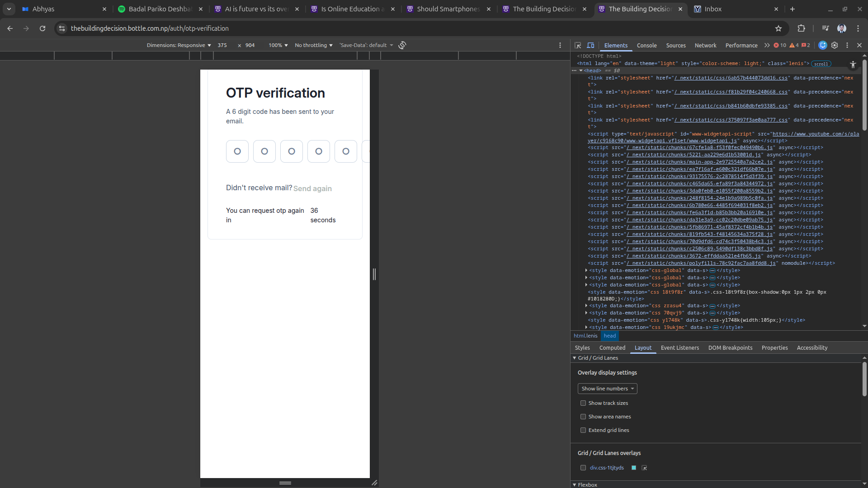Viewport: 868px width, 488px height.
Task: Click the Send again link
Action: (312, 188)
